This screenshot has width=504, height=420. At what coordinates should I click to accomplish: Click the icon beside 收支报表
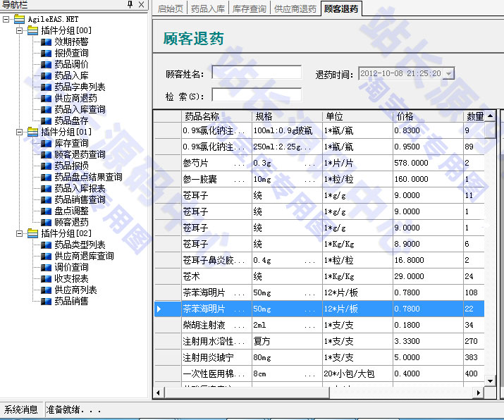(47, 278)
